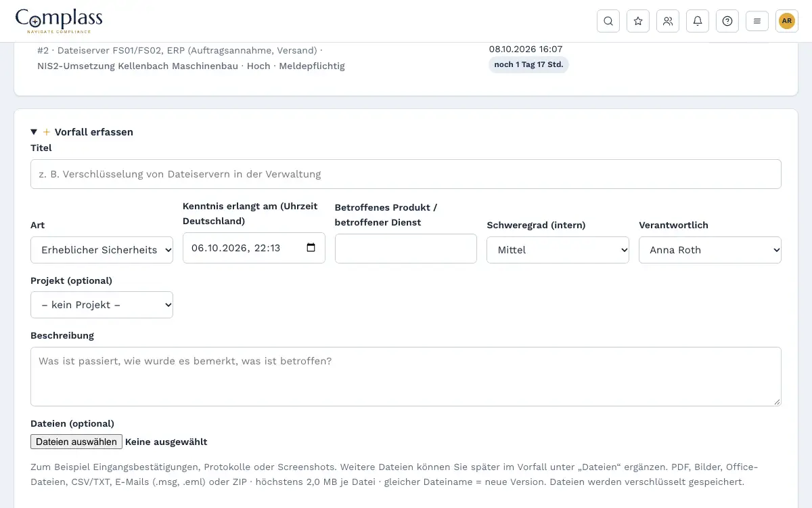Open the hamburger menu icon
The image size is (812, 508).
pyautogui.click(x=757, y=21)
